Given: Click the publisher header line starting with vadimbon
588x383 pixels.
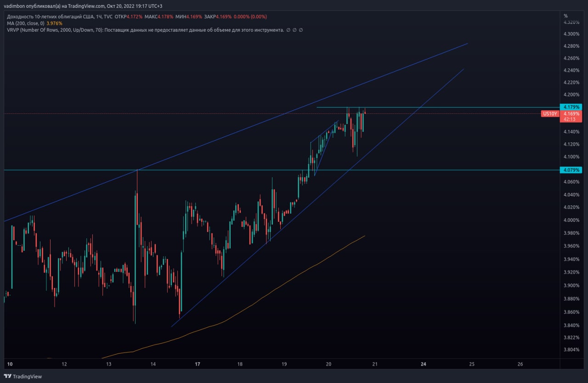Looking at the screenshot, I should click(x=83, y=6).
